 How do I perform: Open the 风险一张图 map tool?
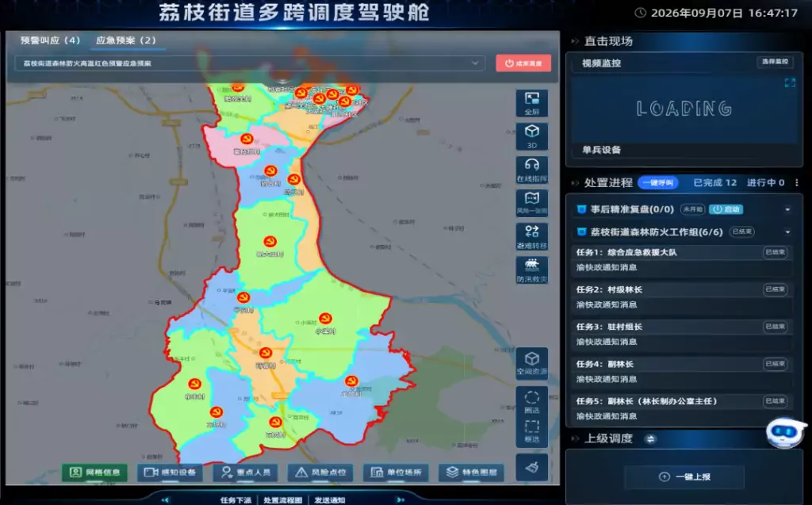click(x=532, y=203)
